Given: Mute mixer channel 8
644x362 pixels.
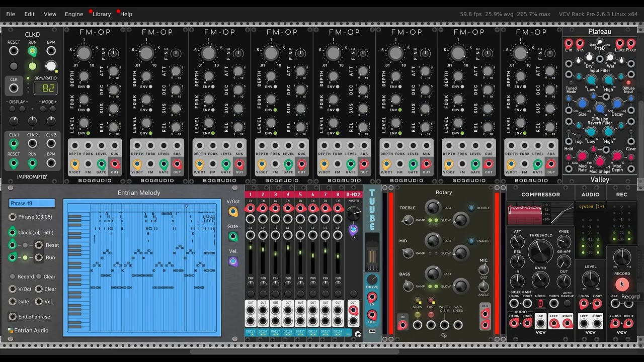Looking at the screenshot, I should 338,294.
